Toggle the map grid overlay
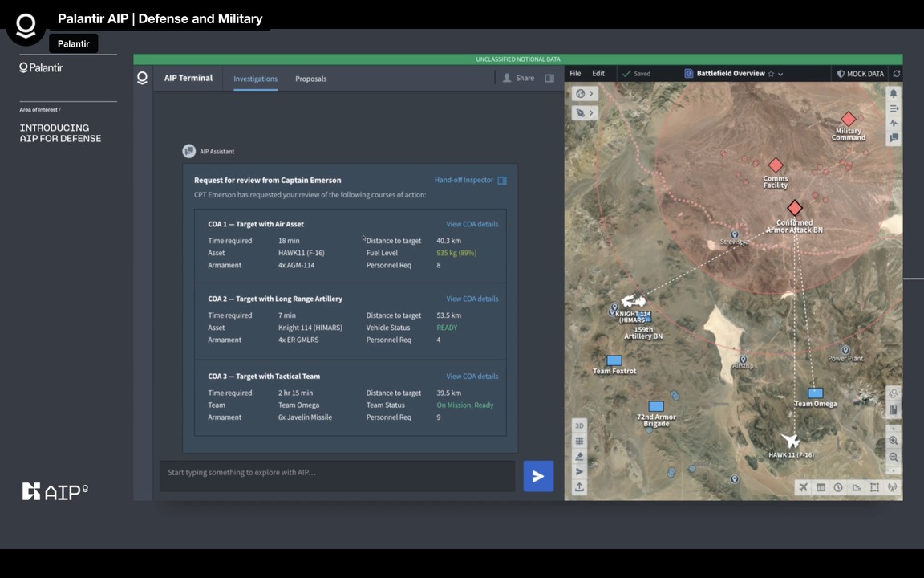 pos(579,441)
